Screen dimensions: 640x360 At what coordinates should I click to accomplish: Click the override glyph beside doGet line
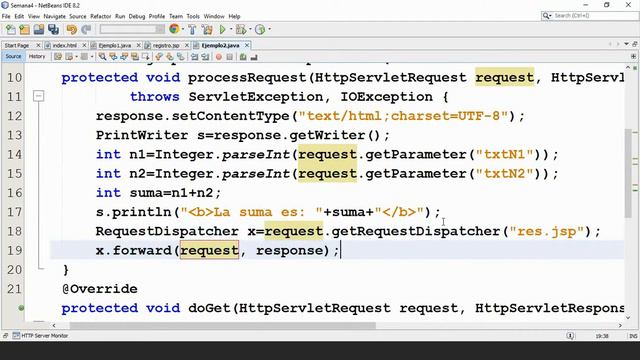pyautogui.click(x=21, y=308)
